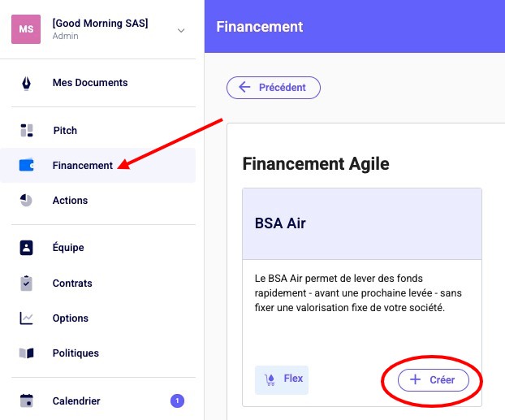Click the Mes Documents pen nib icon
The height and width of the screenshot is (420, 505).
(x=27, y=83)
